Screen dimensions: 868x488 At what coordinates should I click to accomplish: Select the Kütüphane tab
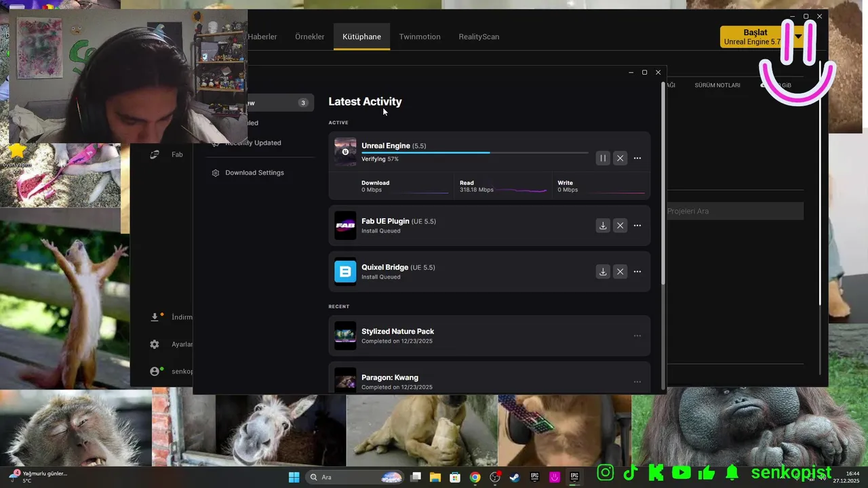[361, 37]
